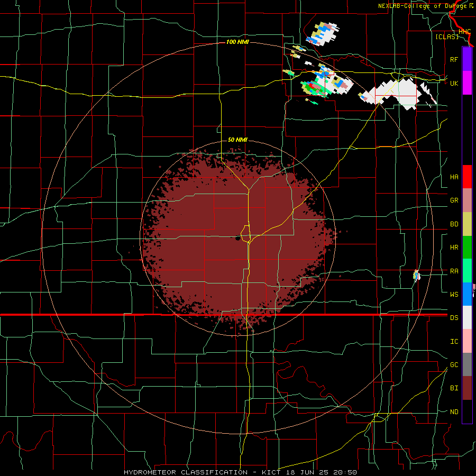This screenshot has width=476, height=476.
Task: Pick the brown BI legend swatch
Action: 467,388
